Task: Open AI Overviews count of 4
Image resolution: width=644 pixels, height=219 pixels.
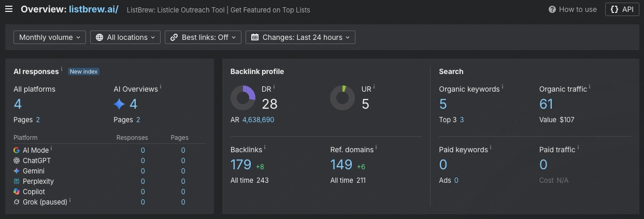Action: tap(133, 105)
